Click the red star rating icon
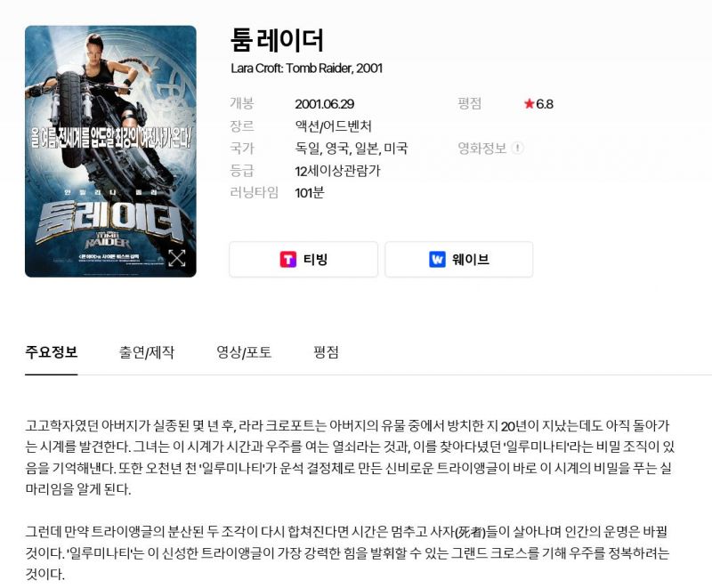The width and height of the screenshot is (712, 588). pyautogui.click(x=529, y=104)
